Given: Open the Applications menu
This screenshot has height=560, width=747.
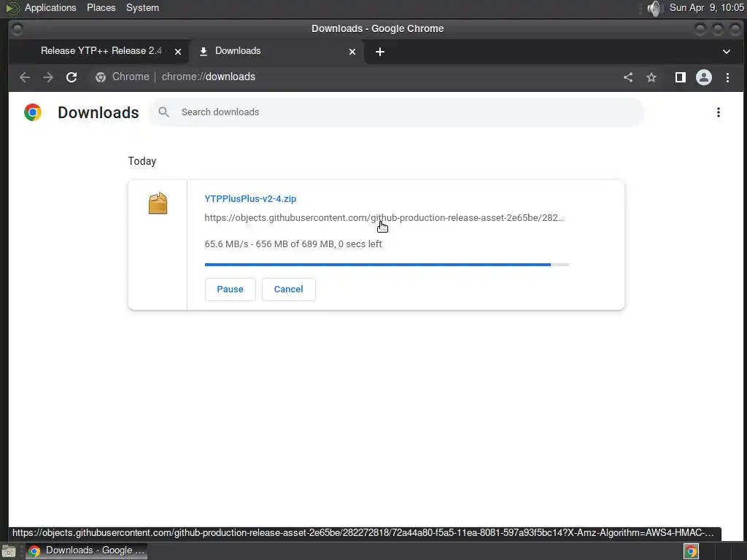Looking at the screenshot, I should [50, 7].
